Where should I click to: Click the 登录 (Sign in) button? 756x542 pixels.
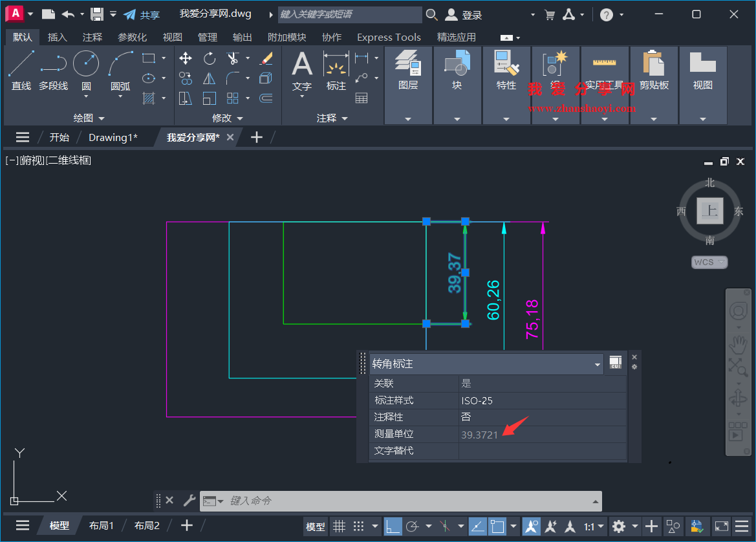click(x=463, y=14)
